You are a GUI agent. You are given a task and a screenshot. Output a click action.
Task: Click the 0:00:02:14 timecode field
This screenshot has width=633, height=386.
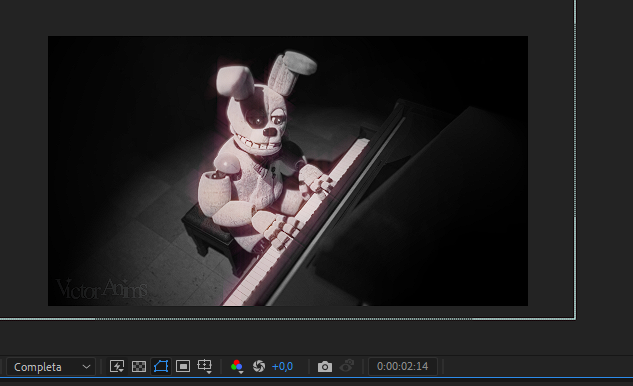[x=402, y=367]
